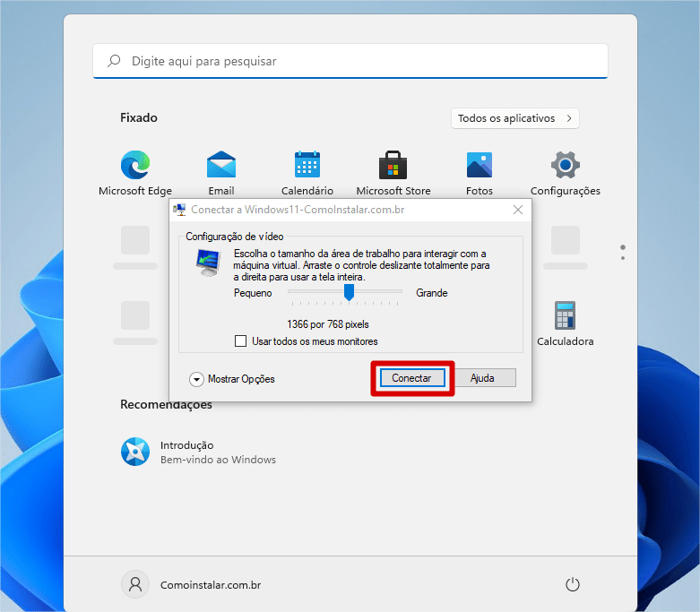The height and width of the screenshot is (612, 700).
Task: Click the pinned apps page dots indicator
Action: 623,252
